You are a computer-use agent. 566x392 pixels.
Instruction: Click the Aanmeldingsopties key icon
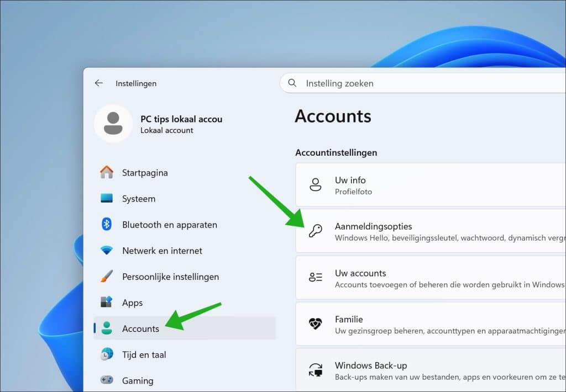pyautogui.click(x=316, y=231)
